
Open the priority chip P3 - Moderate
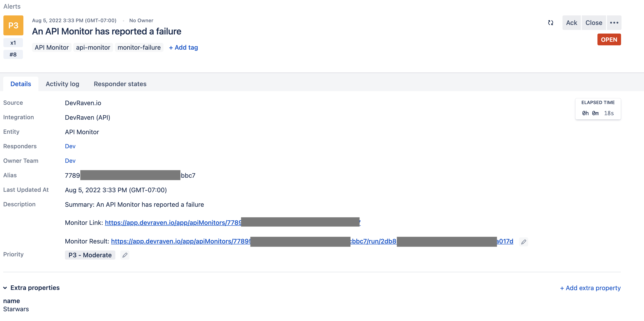90,255
